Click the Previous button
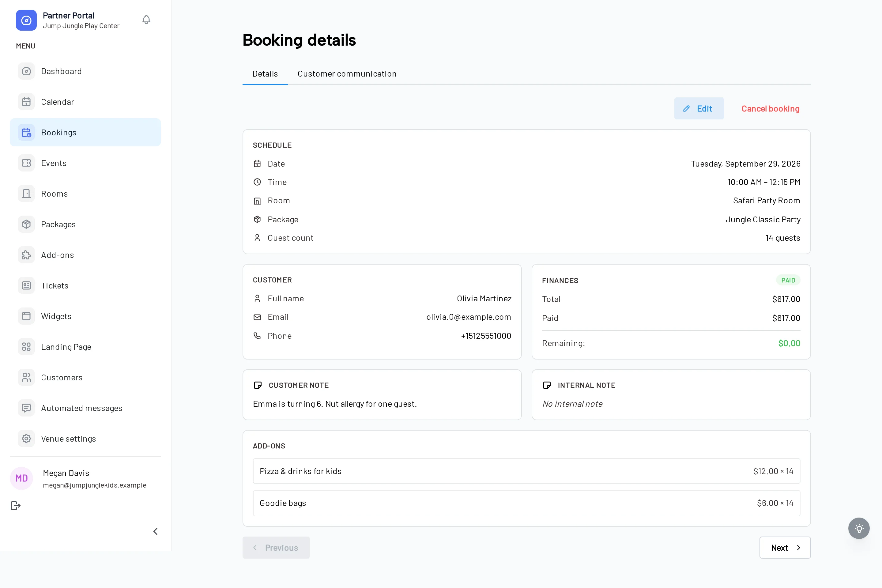 [x=276, y=548]
